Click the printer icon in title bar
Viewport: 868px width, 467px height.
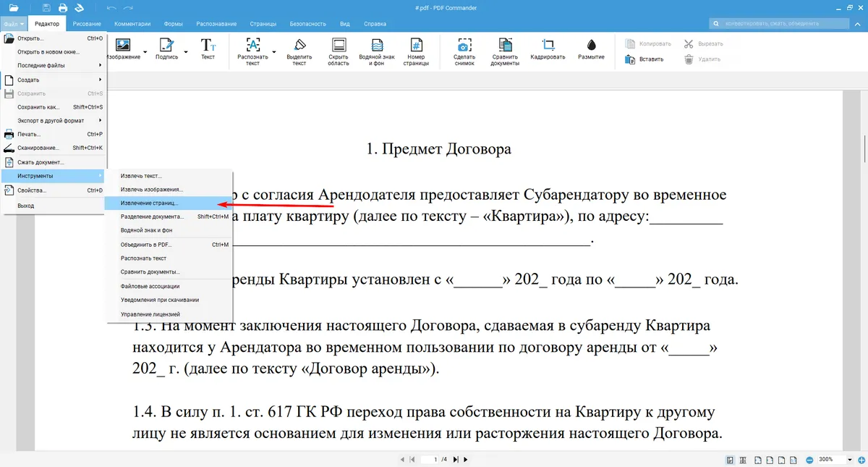point(63,8)
